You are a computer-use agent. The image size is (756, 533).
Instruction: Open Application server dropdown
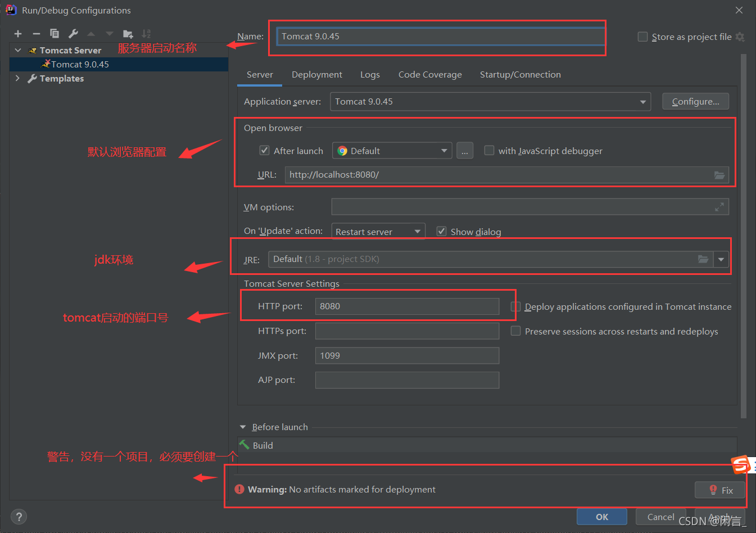pyautogui.click(x=490, y=102)
